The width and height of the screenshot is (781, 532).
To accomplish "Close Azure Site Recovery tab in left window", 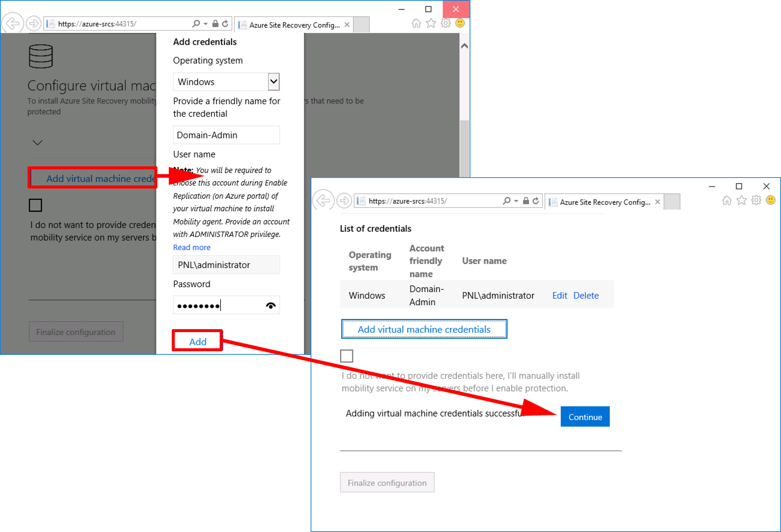I will tap(348, 25).
